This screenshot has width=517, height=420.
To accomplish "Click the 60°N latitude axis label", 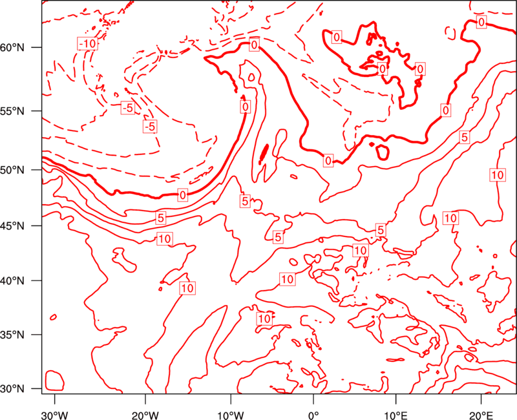I will 12,48.
